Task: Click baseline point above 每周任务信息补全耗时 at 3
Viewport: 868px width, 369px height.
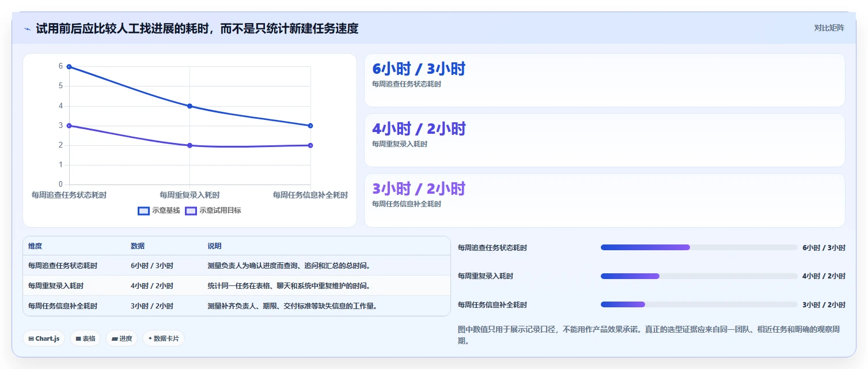Action: tap(310, 126)
